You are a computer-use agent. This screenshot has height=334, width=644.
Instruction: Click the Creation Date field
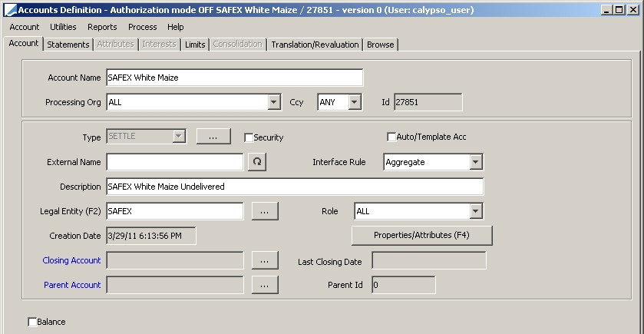pyautogui.click(x=151, y=236)
